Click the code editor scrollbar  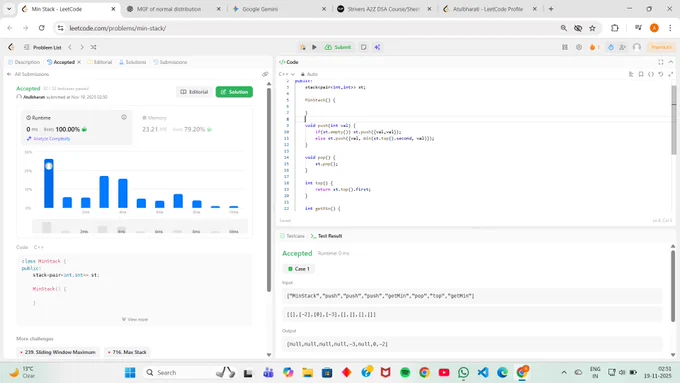point(673,120)
